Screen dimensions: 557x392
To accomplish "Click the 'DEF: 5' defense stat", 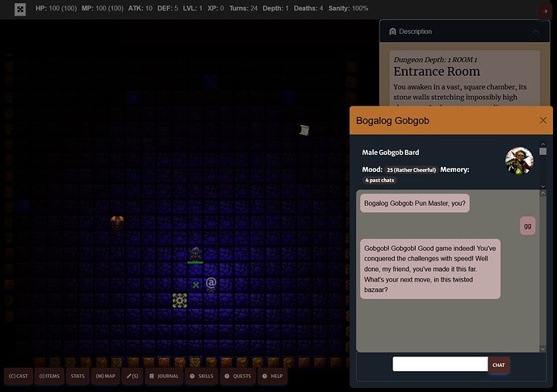I will pos(168,8).
